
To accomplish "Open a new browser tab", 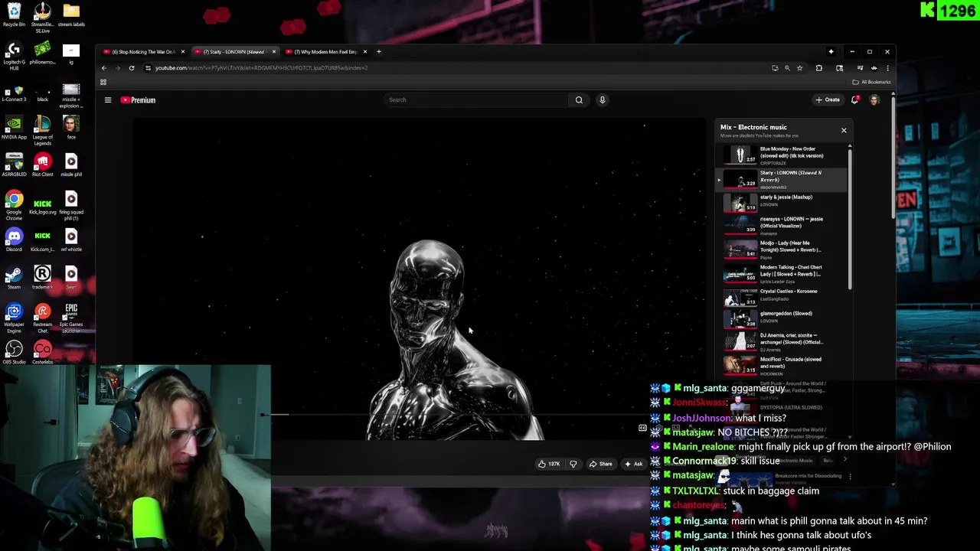I will (x=378, y=52).
